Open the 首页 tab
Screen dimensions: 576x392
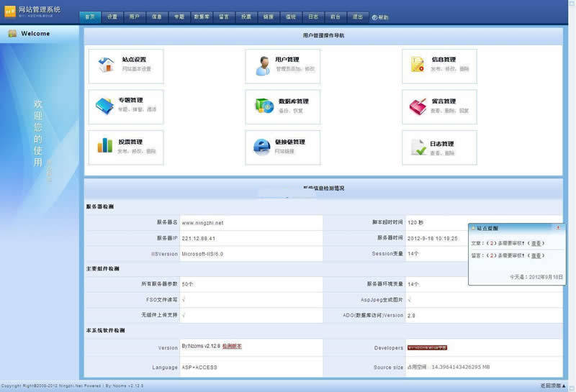[90, 17]
